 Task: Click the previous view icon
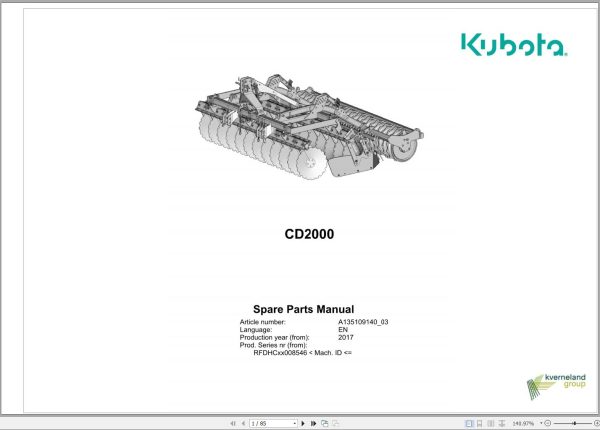coord(325,423)
